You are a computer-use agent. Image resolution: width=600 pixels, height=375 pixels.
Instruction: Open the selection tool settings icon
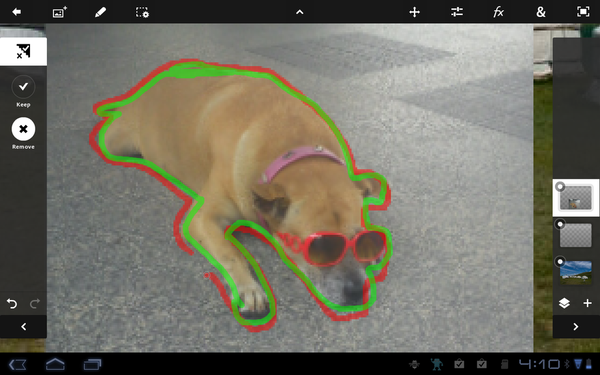point(142,12)
